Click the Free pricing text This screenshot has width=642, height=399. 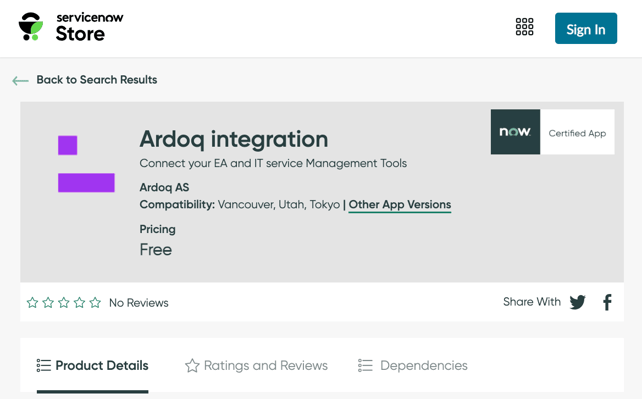156,250
